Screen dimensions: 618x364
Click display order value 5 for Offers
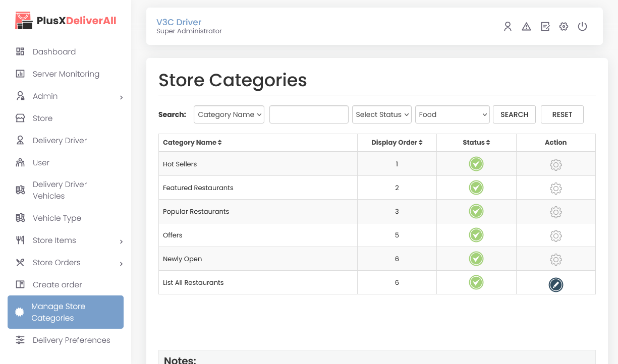(x=397, y=235)
